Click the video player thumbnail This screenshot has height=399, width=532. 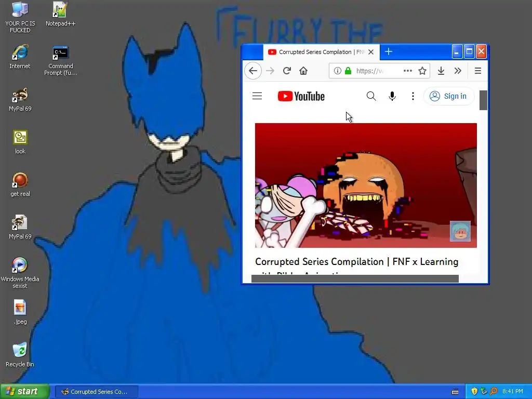(x=366, y=185)
